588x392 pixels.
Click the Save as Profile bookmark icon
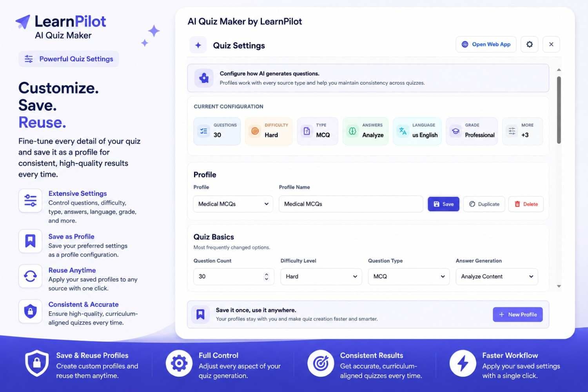coord(30,241)
